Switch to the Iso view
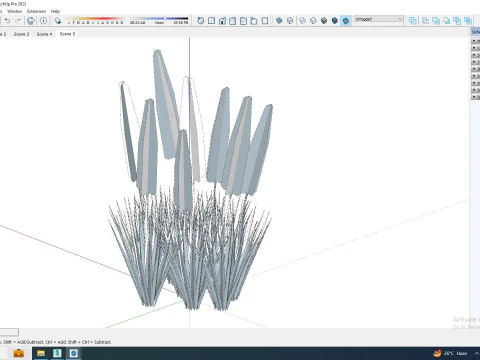 (201, 21)
